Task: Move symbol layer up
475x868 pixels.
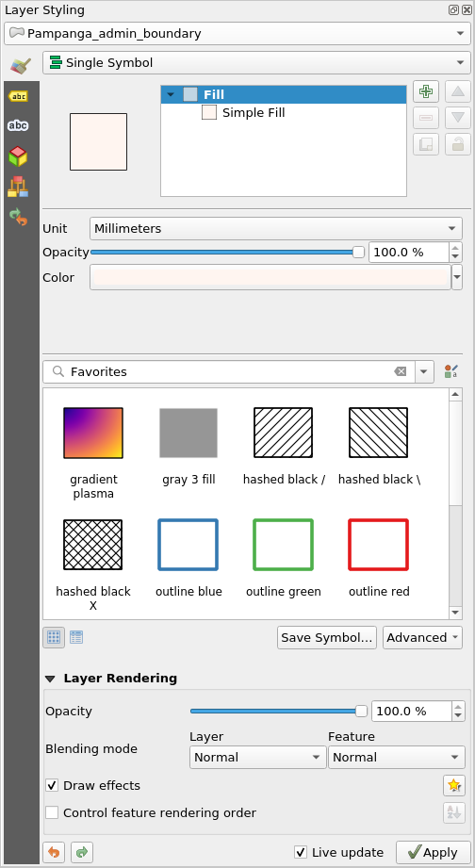Action: pos(458,91)
